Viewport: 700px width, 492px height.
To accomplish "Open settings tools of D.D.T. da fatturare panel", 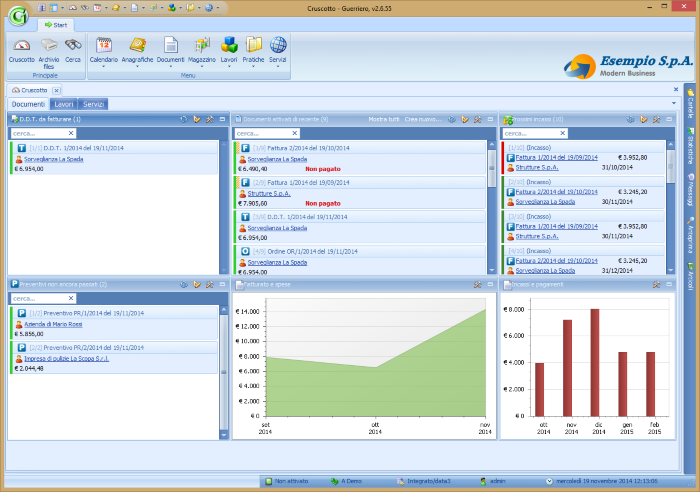I will [x=209, y=119].
